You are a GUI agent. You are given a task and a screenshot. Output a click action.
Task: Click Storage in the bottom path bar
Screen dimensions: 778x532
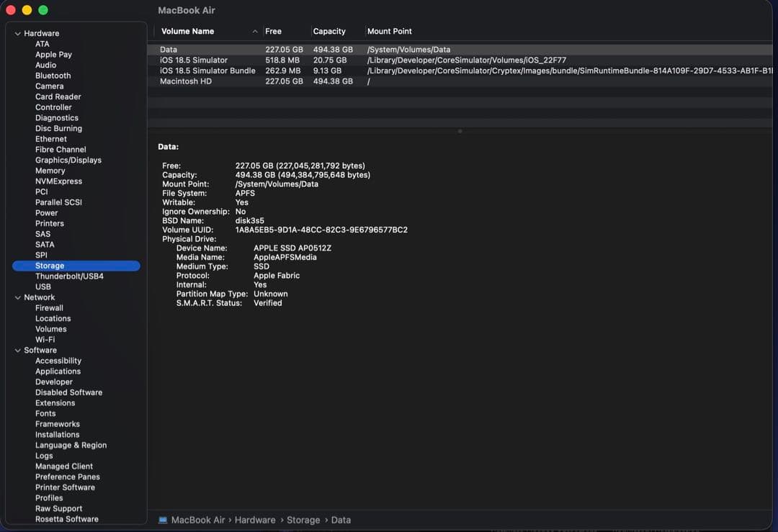(x=303, y=520)
